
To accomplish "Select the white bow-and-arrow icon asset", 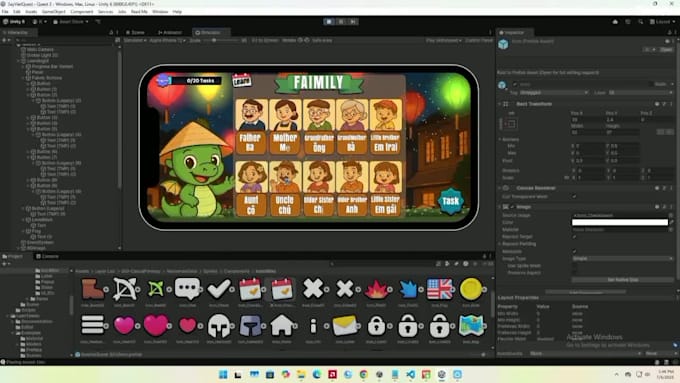I will coord(124,288).
